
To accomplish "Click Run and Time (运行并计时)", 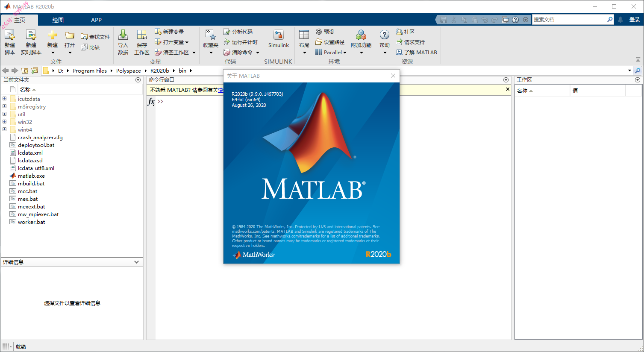I will pos(241,42).
